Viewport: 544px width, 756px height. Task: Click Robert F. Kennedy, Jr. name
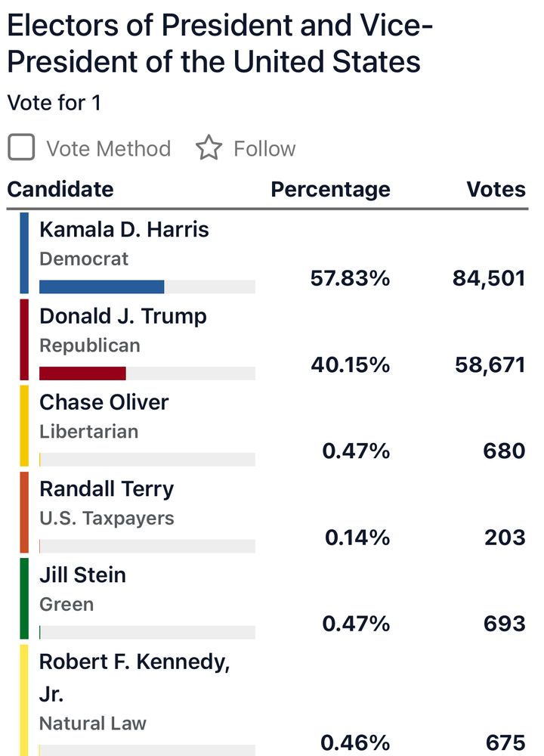(134, 662)
